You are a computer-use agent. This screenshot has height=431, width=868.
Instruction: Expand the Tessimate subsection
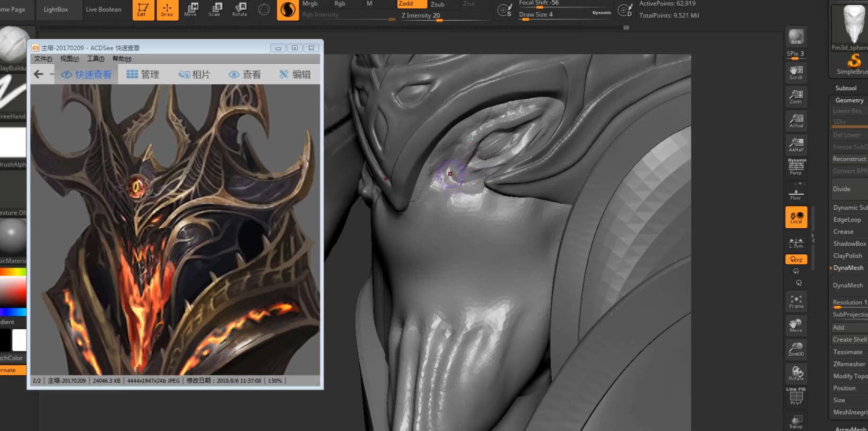[849, 352]
